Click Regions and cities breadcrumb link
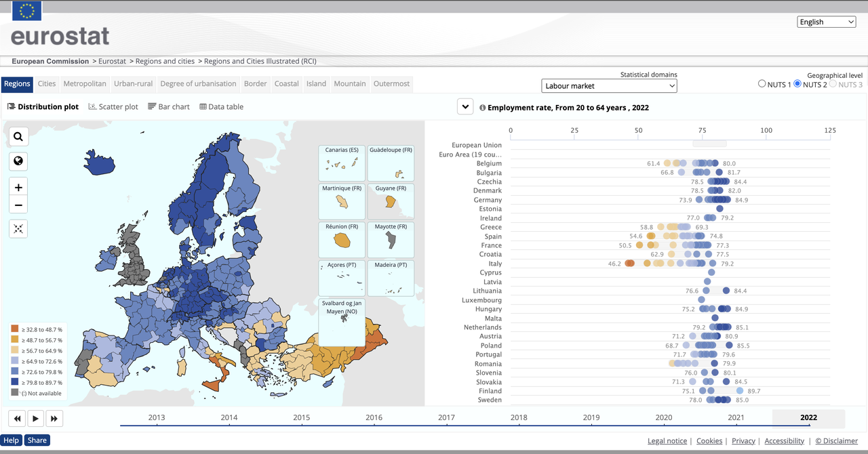 [x=165, y=61]
